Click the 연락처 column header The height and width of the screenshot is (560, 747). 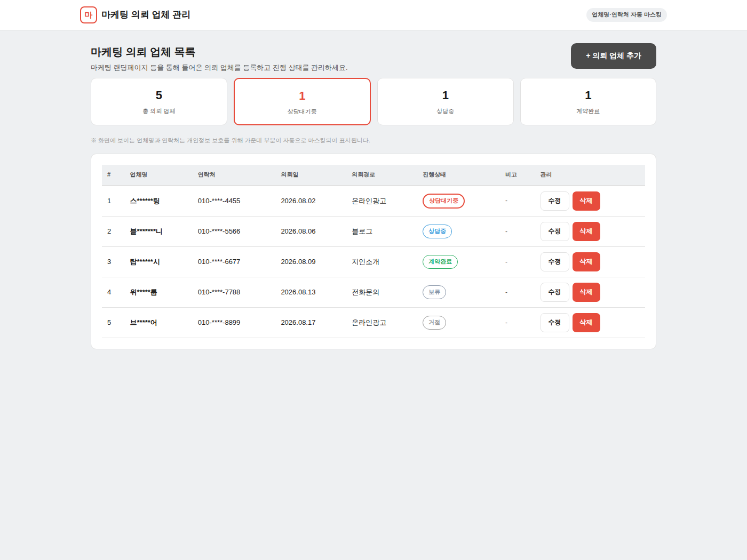pos(206,175)
